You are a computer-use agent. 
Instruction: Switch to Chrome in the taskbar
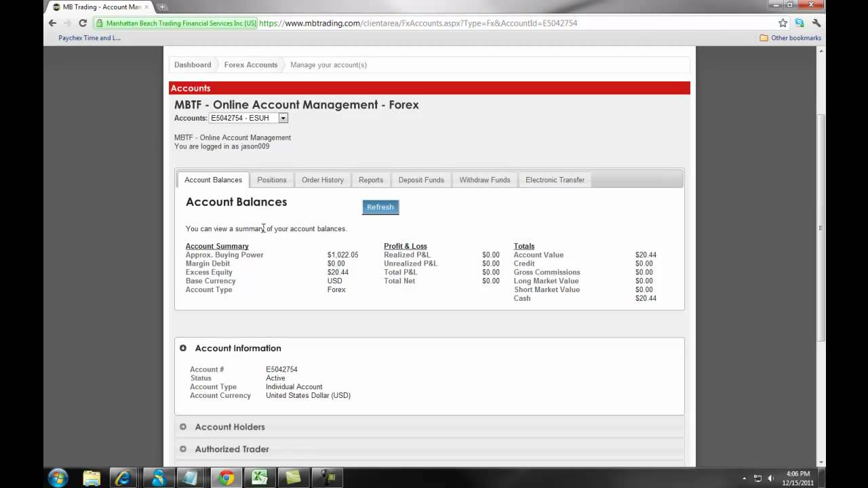point(226,478)
